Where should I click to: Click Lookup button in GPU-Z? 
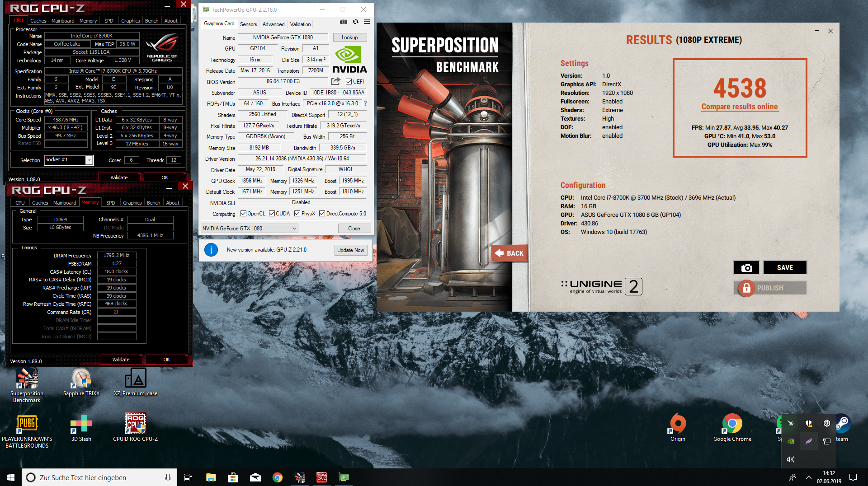[x=349, y=37]
